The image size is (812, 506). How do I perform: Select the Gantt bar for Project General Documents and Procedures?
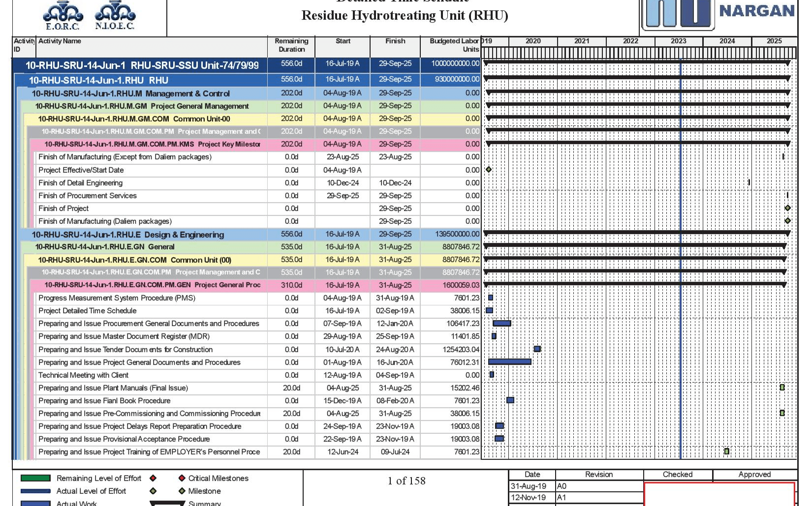pyautogui.click(x=509, y=362)
